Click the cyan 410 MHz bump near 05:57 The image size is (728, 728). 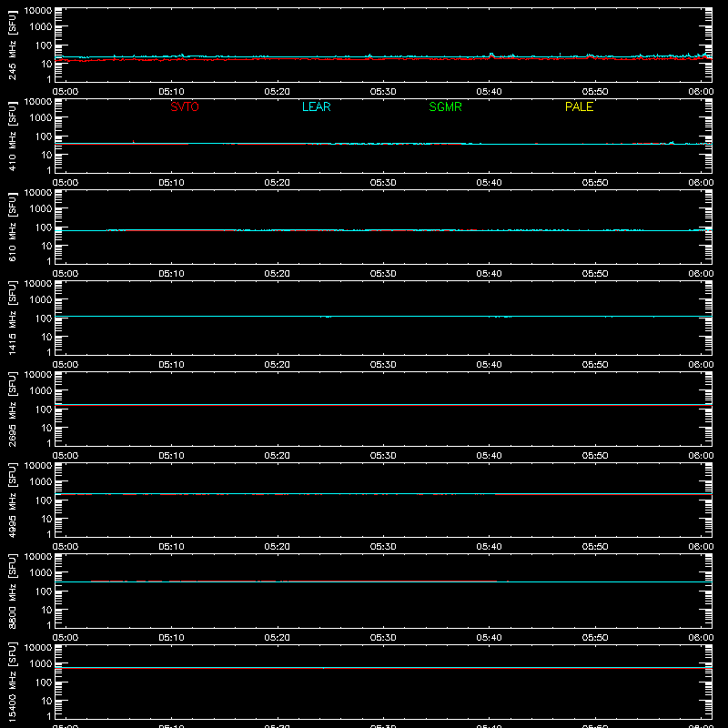[x=672, y=143]
